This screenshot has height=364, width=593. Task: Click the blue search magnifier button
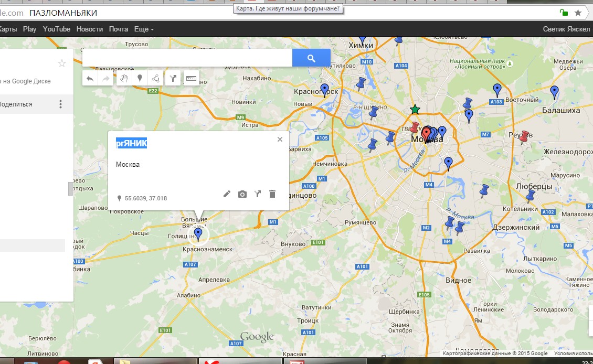pos(311,58)
